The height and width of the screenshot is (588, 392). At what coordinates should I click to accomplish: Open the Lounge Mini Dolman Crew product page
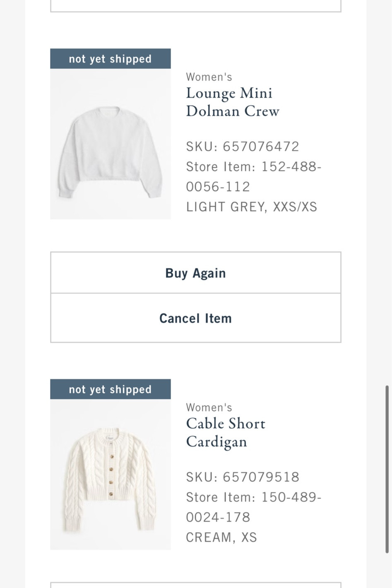233,102
